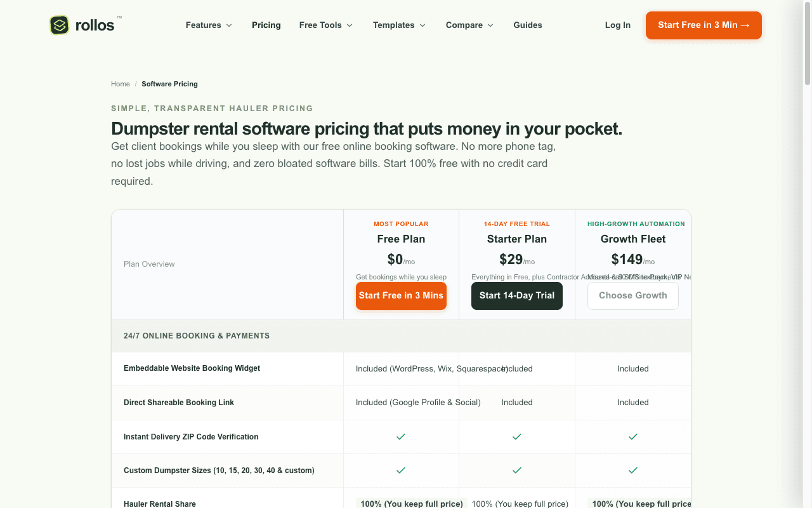Go to the Pricing page

[x=266, y=25]
